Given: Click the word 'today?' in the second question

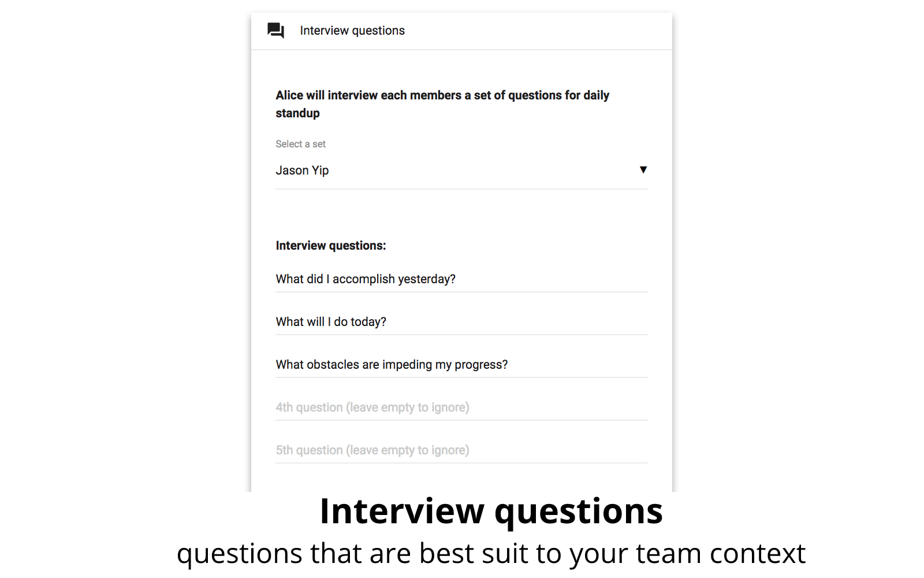Looking at the screenshot, I should click(368, 322).
